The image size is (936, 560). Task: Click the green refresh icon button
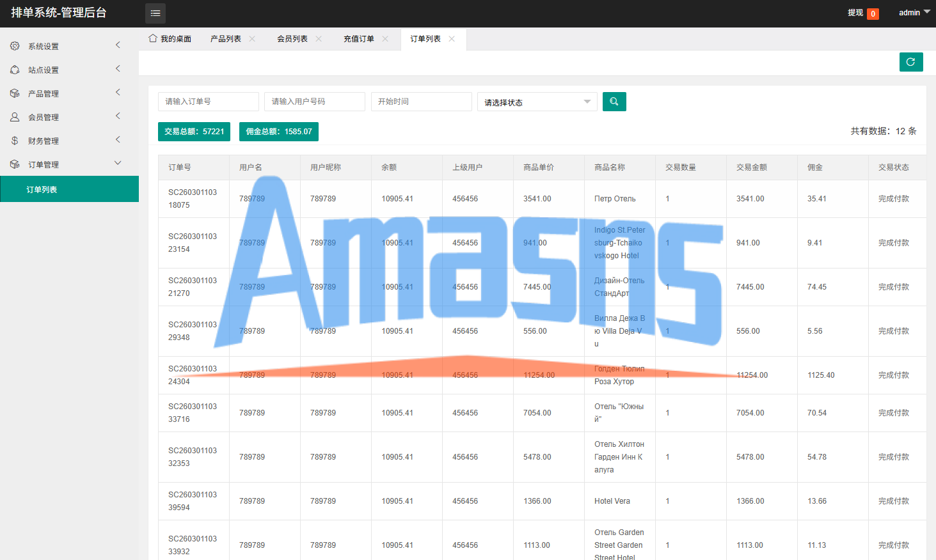coord(911,62)
